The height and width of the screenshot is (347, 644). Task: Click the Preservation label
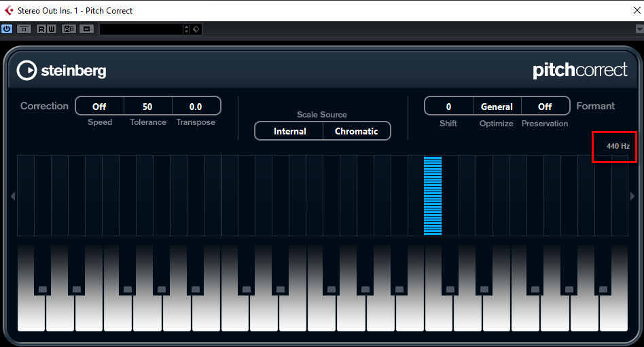coord(545,123)
